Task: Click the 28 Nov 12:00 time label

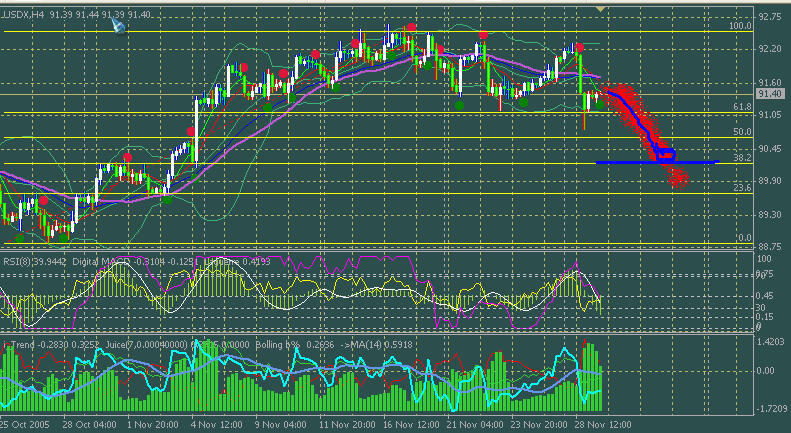Action: pyautogui.click(x=603, y=424)
